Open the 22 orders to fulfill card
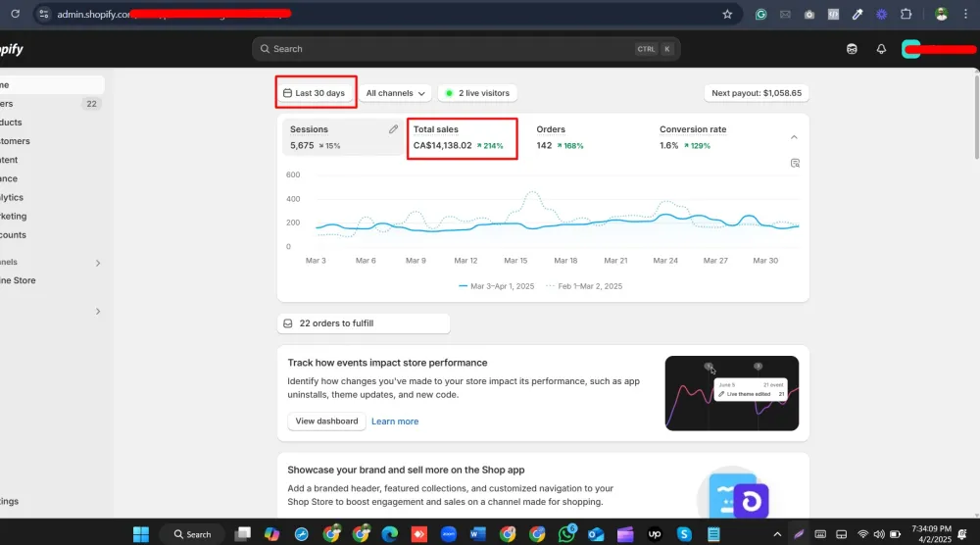The image size is (980, 545). 364,323
